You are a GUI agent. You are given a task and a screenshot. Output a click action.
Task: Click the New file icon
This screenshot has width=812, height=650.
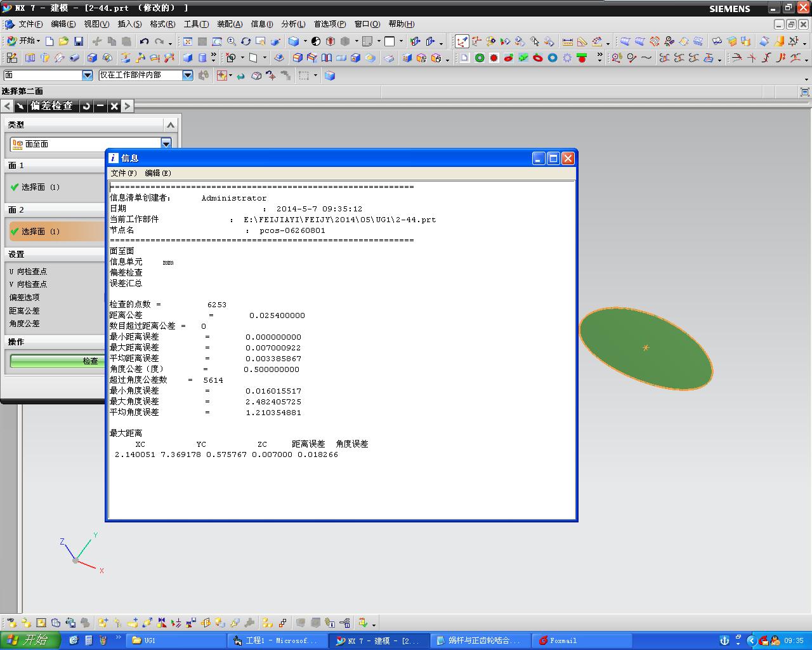[x=49, y=41]
